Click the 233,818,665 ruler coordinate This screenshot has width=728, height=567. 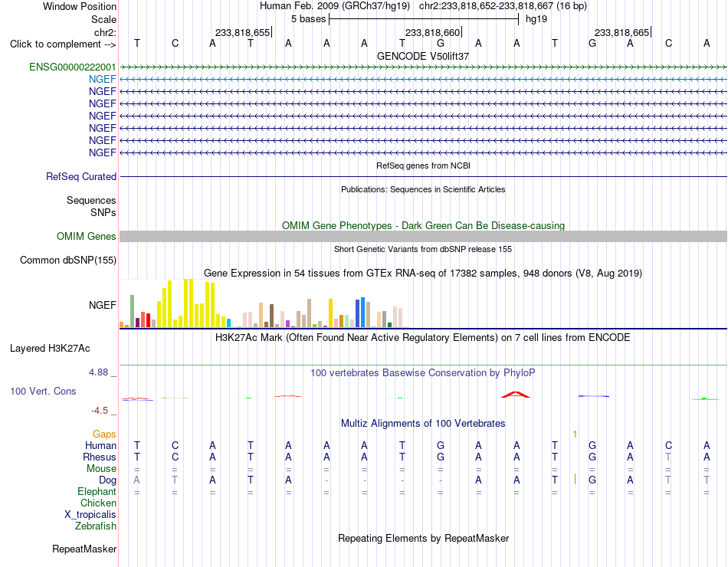pos(621,32)
